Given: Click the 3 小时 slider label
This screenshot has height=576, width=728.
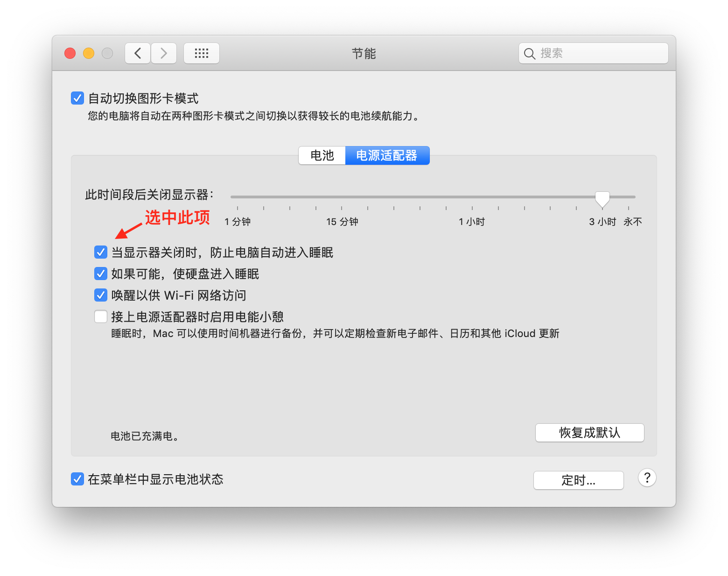Looking at the screenshot, I should (x=602, y=222).
